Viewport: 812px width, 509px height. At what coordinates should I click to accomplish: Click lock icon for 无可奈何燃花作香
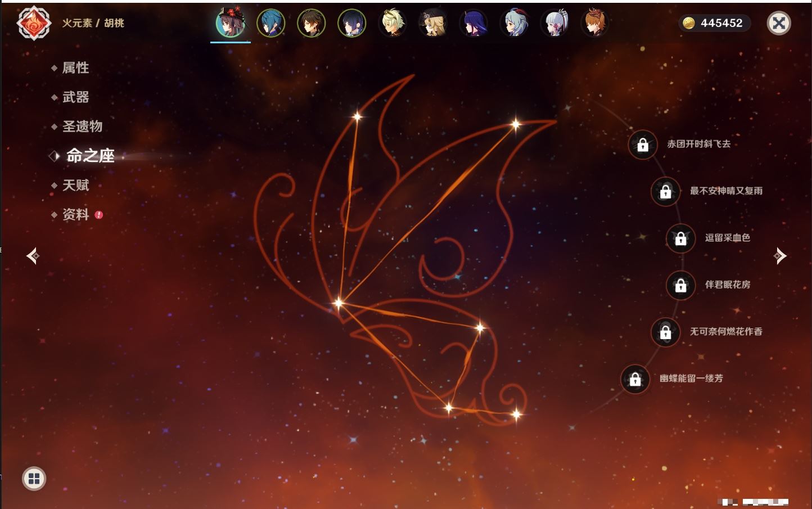point(665,332)
